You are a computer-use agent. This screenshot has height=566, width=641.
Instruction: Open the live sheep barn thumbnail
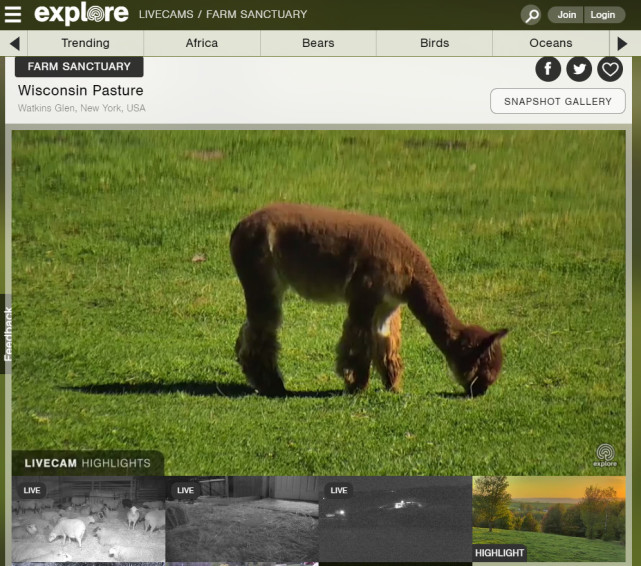coord(88,519)
